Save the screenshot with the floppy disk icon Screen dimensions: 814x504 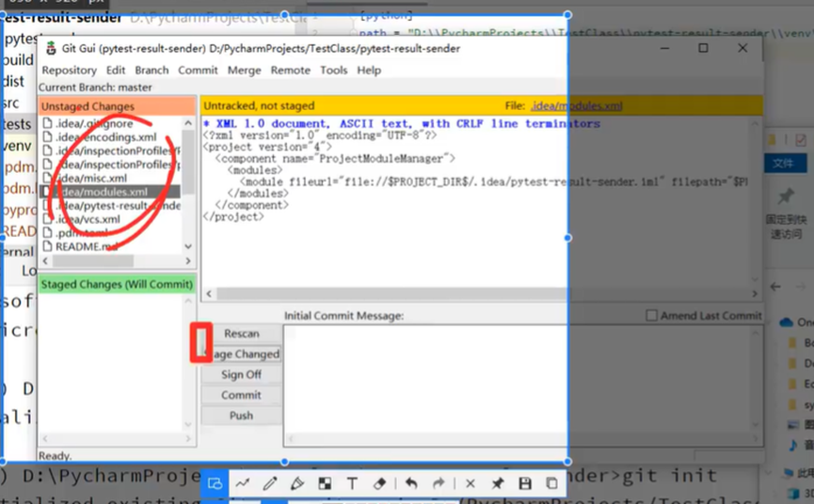525,483
